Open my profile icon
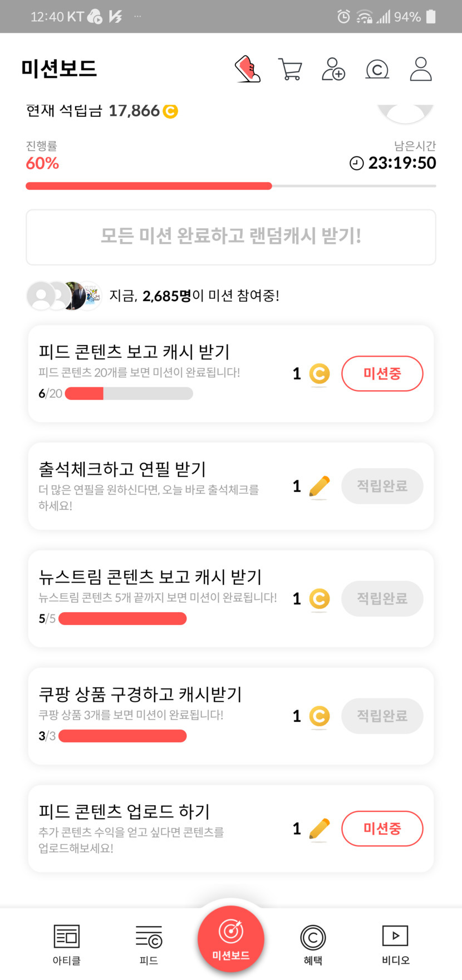This screenshot has width=462, height=980. (x=421, y=69)
